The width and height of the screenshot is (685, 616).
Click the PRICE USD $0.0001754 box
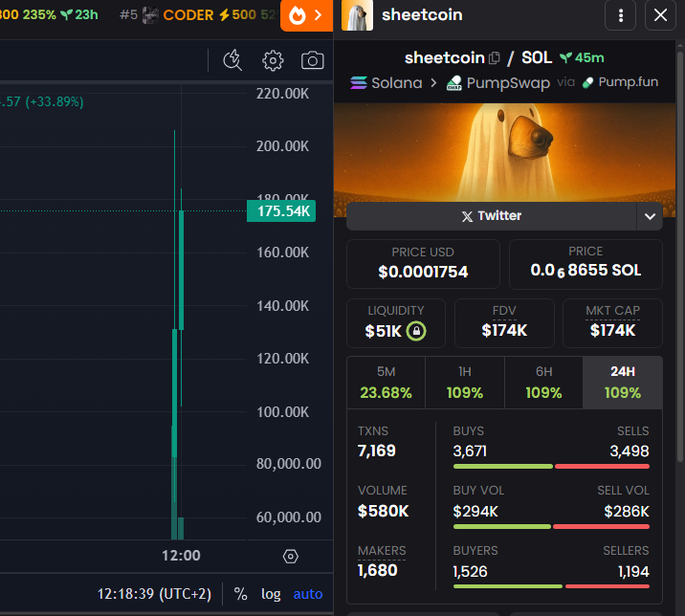423,264
